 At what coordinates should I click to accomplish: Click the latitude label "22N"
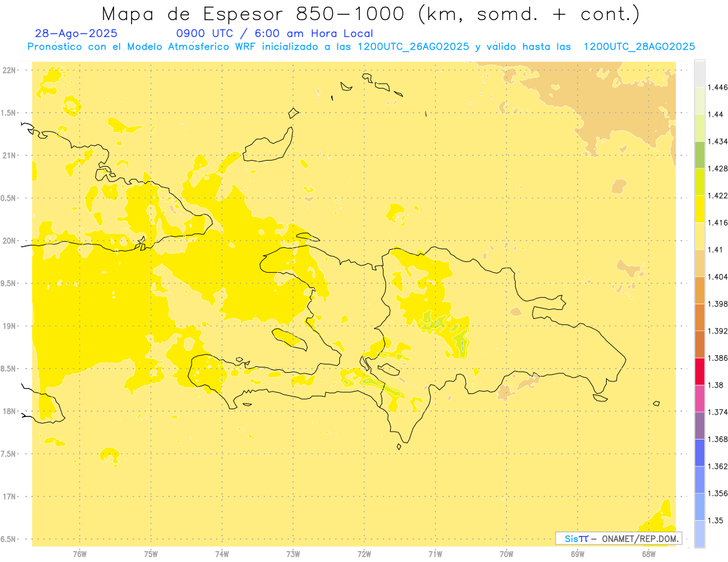click(10, 70)
